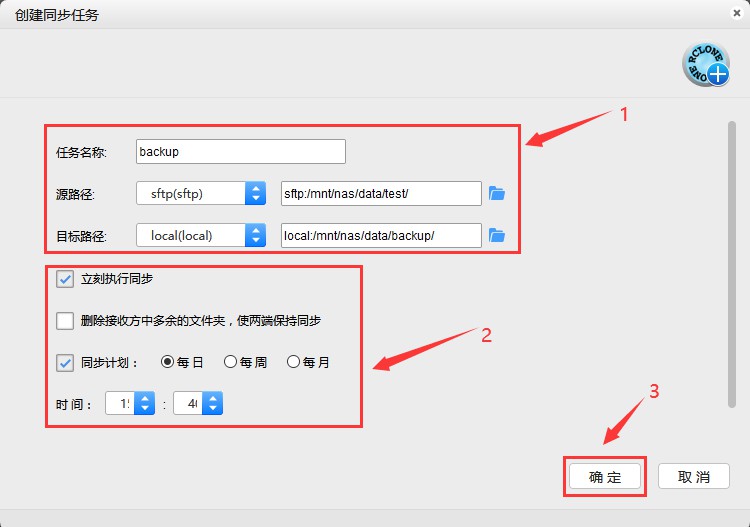Click the RCLONE add task icon
The width and height of the screenshot is (750, 527).
[705, 65]
